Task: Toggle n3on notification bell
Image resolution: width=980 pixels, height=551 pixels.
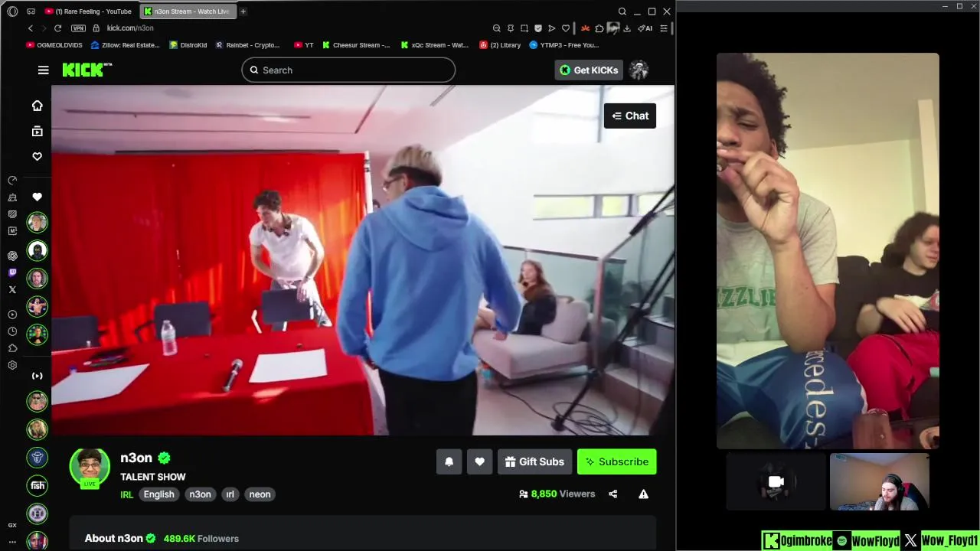Action: [449, 462]
